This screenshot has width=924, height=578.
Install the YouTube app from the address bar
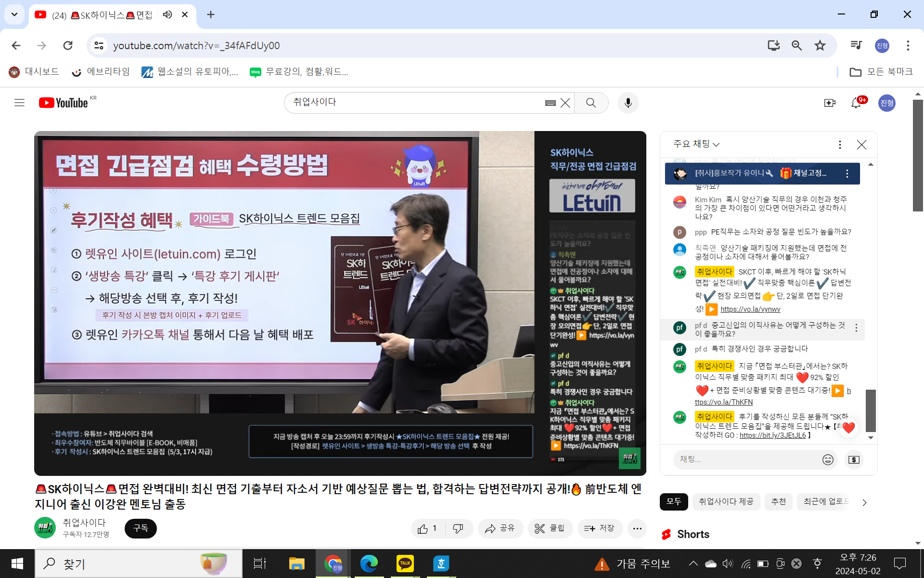(x=773, y=45)
